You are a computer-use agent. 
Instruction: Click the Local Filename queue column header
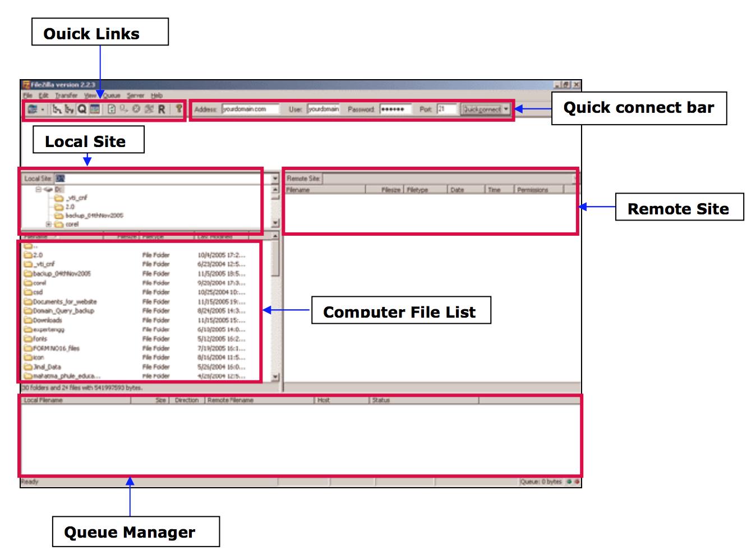76,400
